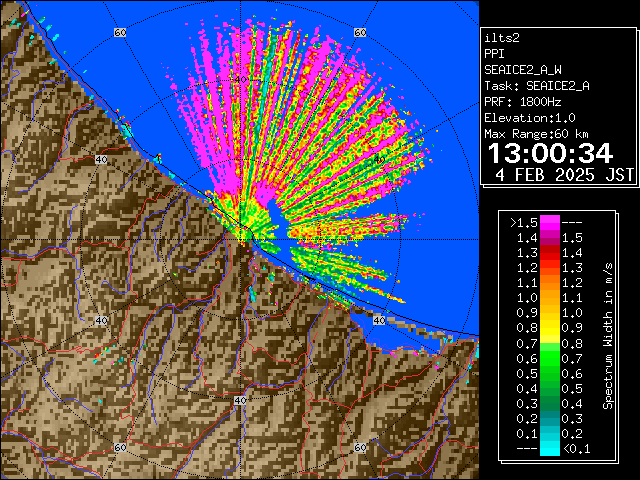Image resolution: width=640 pixels, height=480 pixels.
Task: Click the 40 range label directly below radar center
Action: [x=240, y=400]
